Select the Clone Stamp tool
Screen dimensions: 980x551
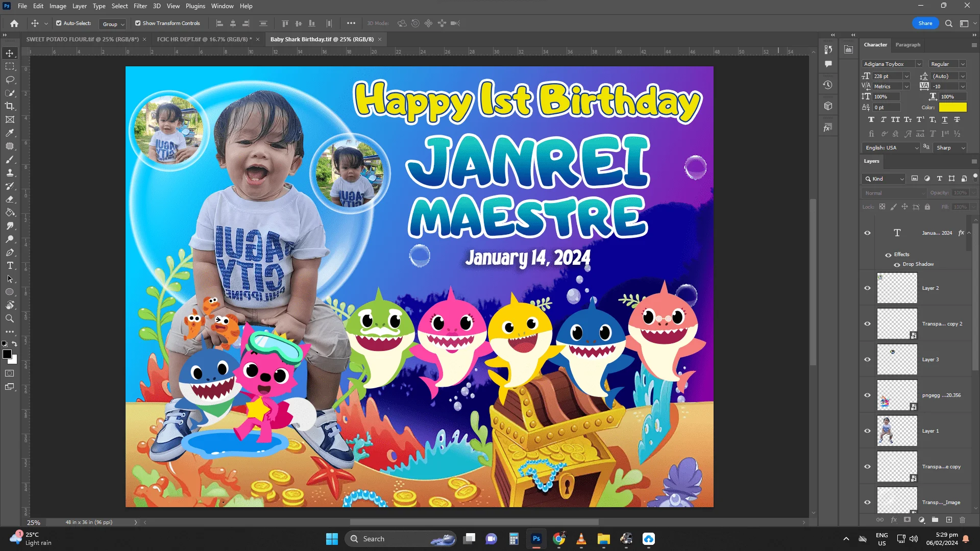pos(10,173)
